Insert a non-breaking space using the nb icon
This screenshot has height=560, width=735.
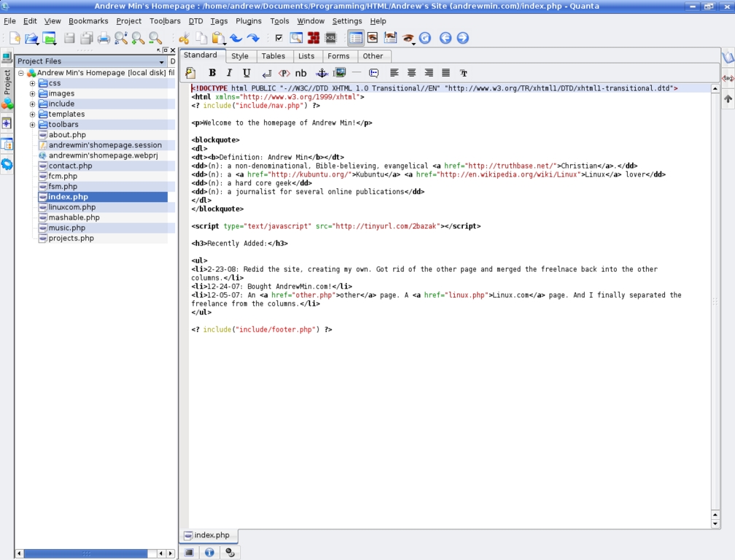click(x=300, y=73)
